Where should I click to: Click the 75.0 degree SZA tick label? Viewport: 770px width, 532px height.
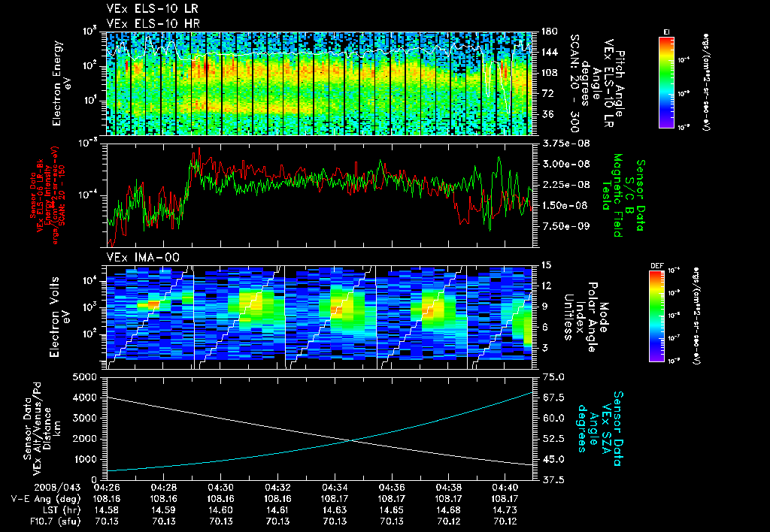click(553, 377)
